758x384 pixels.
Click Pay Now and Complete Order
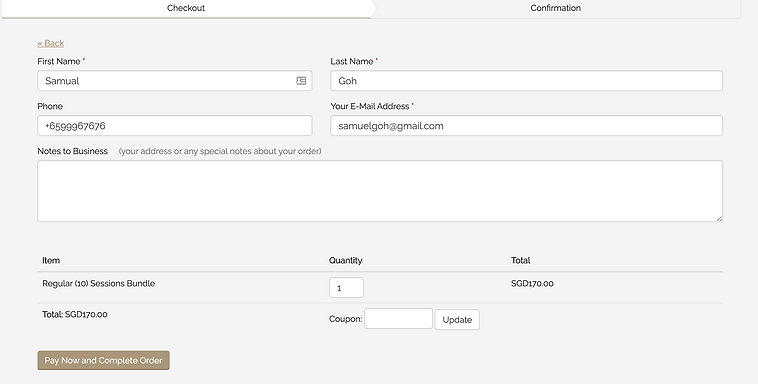(103, 360)
